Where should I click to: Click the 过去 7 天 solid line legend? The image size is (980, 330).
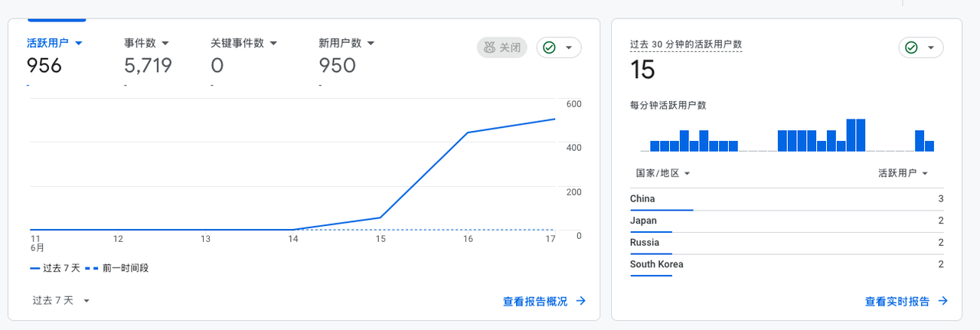click(x=55, y=269)
